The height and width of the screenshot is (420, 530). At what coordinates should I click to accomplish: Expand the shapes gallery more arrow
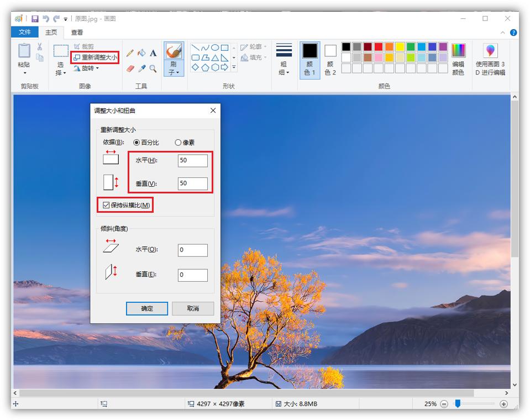point(234,67)
